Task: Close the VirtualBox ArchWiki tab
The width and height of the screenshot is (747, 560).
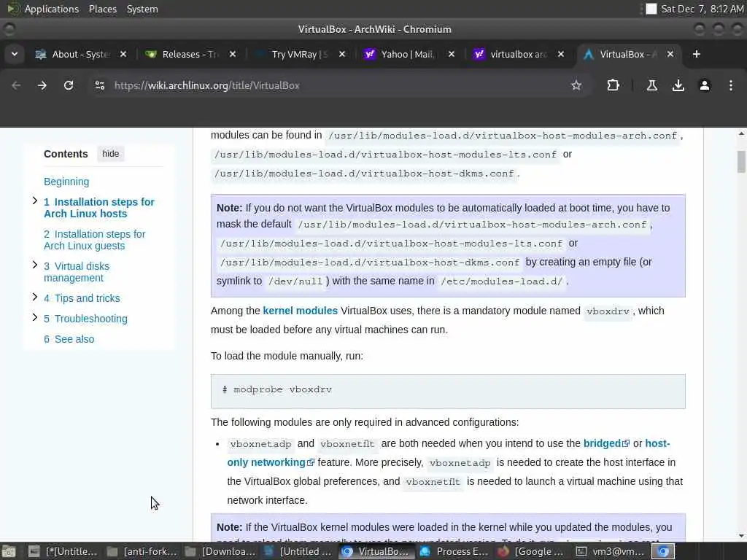Action: pyautogui.click(x=670, y=54)
